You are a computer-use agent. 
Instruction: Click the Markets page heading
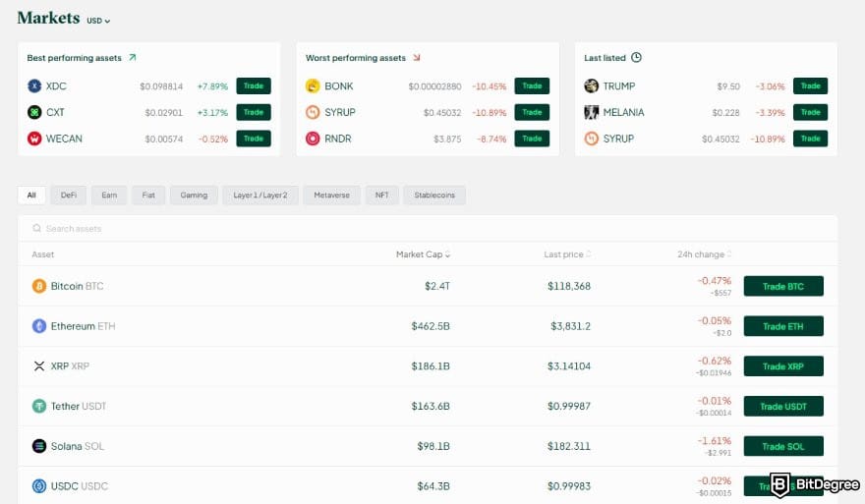click(x=48, y=18)
